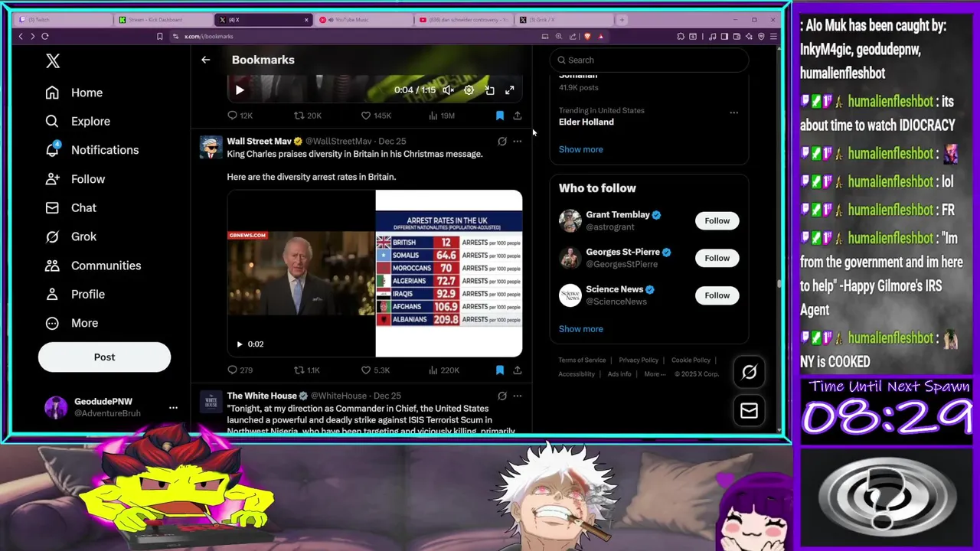View analytics for the 220K views post
Image resolution: width=980 pixels, height=551 pixels.
(x=443, y=370)
